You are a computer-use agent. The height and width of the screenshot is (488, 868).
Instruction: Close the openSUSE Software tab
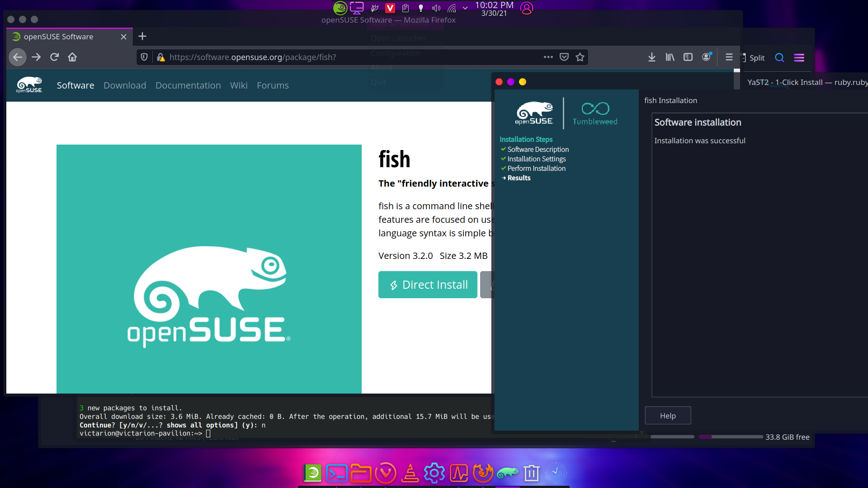(123, 37)
